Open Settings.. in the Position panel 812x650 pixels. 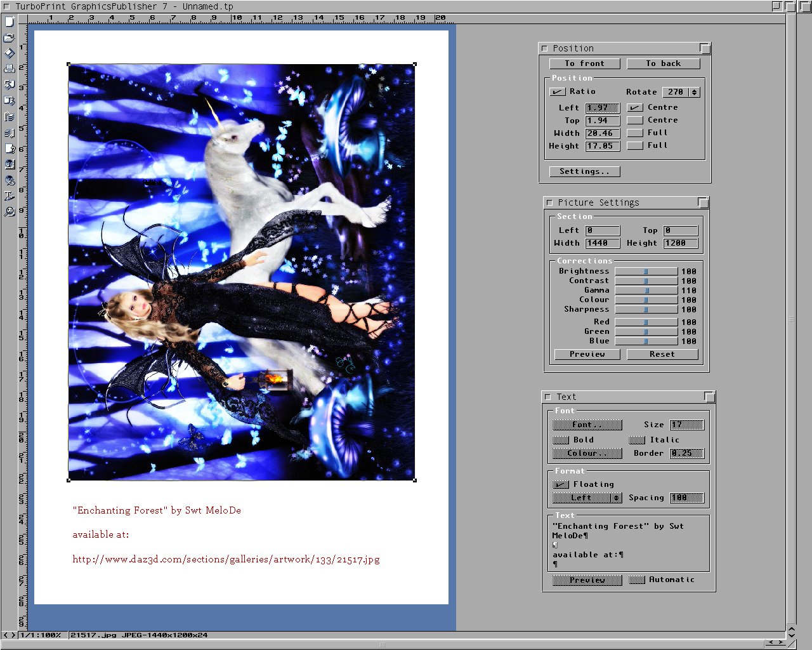pyautogui.click(x=585, y=171)
